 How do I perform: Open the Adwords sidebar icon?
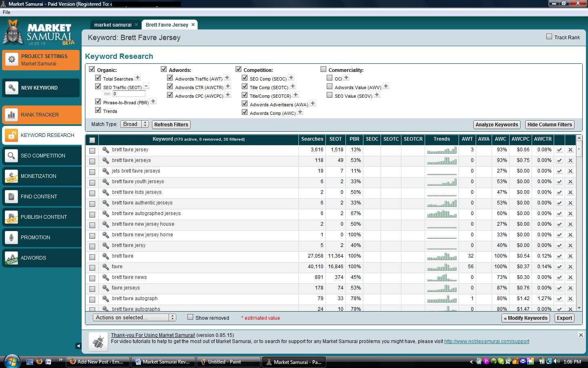point(12,258)
